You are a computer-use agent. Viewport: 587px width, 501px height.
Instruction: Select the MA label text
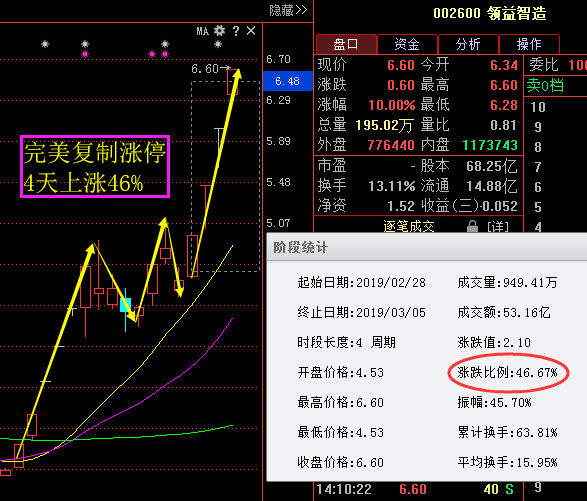point(203,31)
